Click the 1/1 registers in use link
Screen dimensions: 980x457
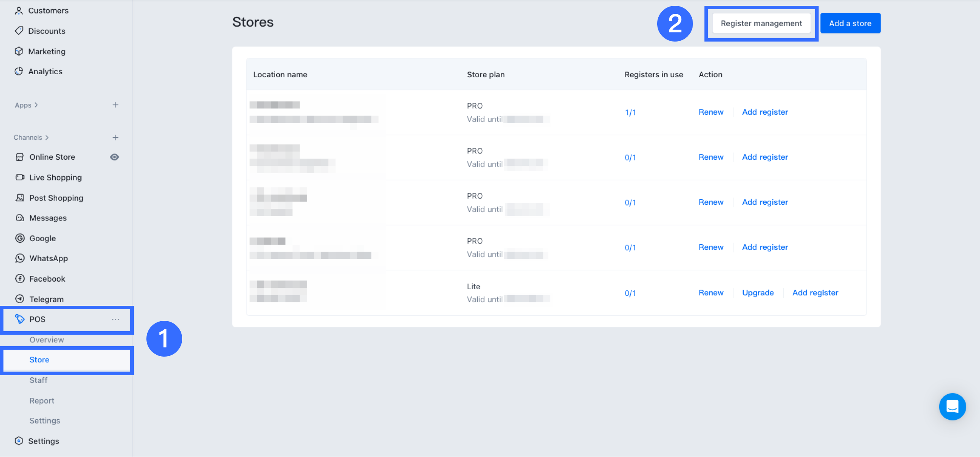[630, 112]
